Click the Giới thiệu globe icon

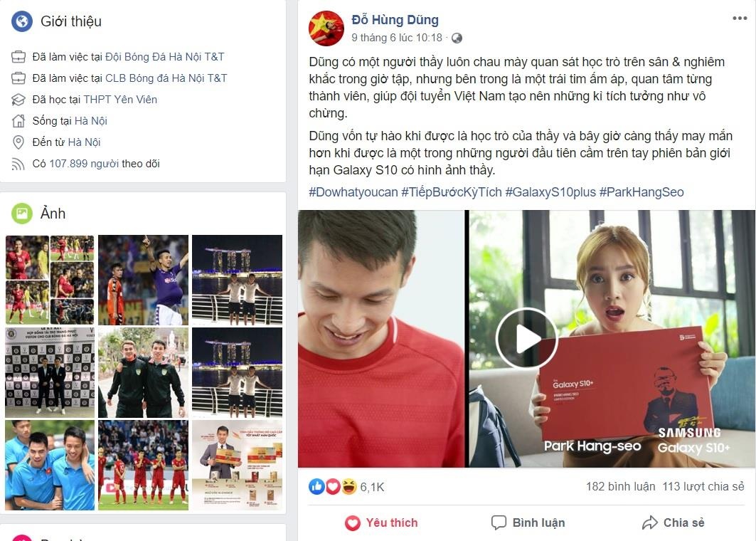coord(22,21)
